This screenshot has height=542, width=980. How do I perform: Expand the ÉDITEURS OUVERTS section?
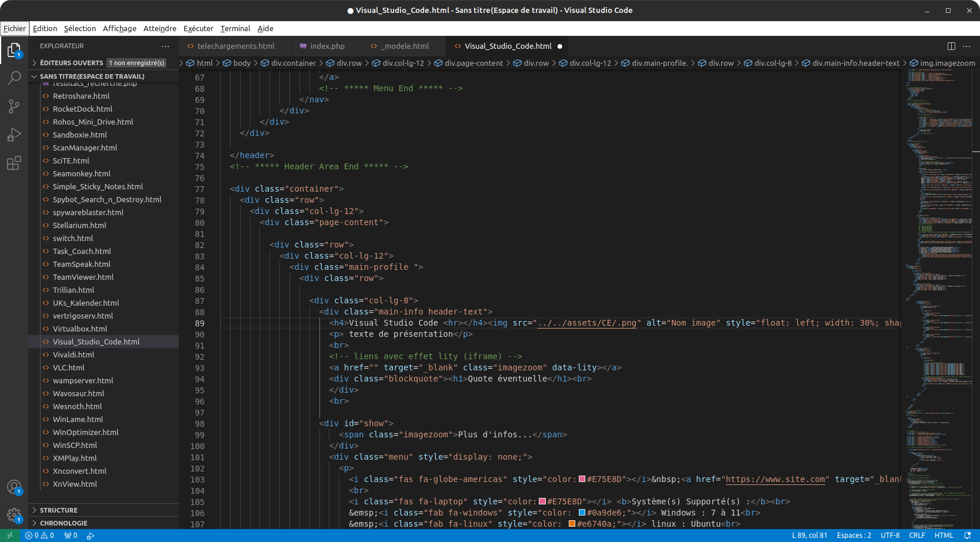point(71,63)
